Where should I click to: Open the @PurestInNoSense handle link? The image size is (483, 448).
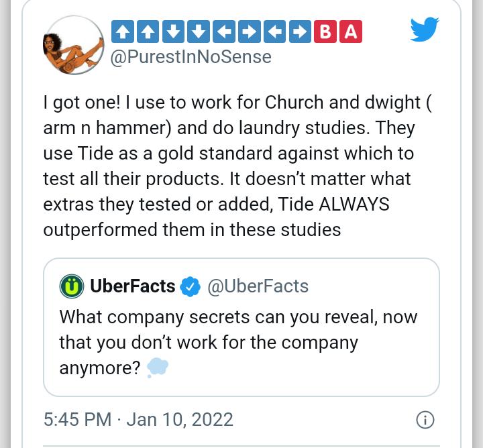click(x=191, y=57)
